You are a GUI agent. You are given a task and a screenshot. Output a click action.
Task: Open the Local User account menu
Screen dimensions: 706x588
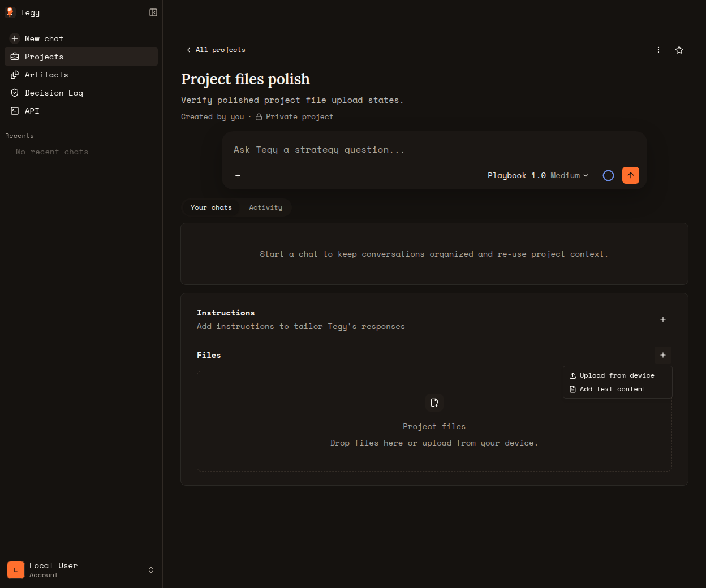(81, 570)
